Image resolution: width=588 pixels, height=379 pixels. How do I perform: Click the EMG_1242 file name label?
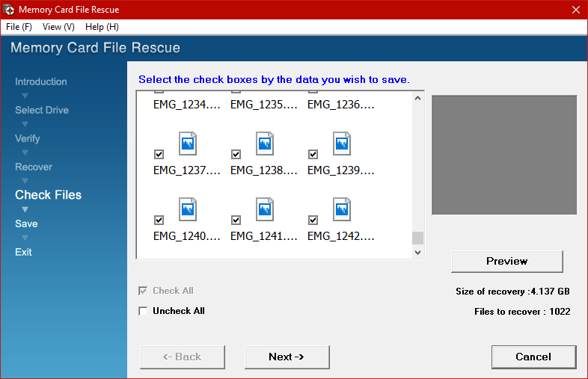(x=341, y=236)
